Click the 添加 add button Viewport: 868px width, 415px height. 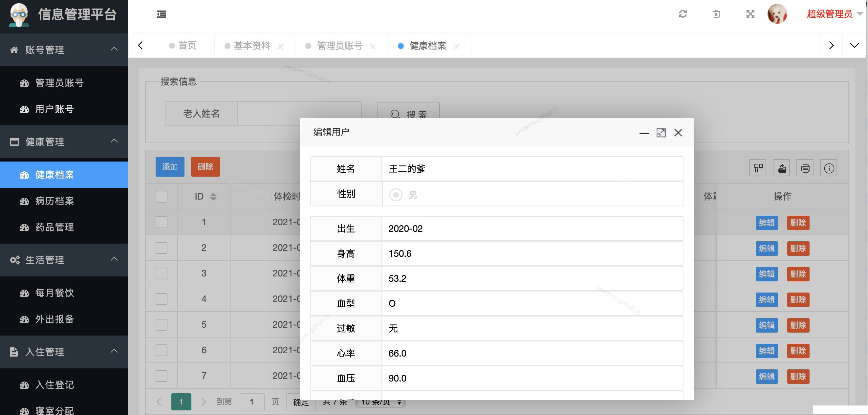pyautogui.click(x=170, y=166)
